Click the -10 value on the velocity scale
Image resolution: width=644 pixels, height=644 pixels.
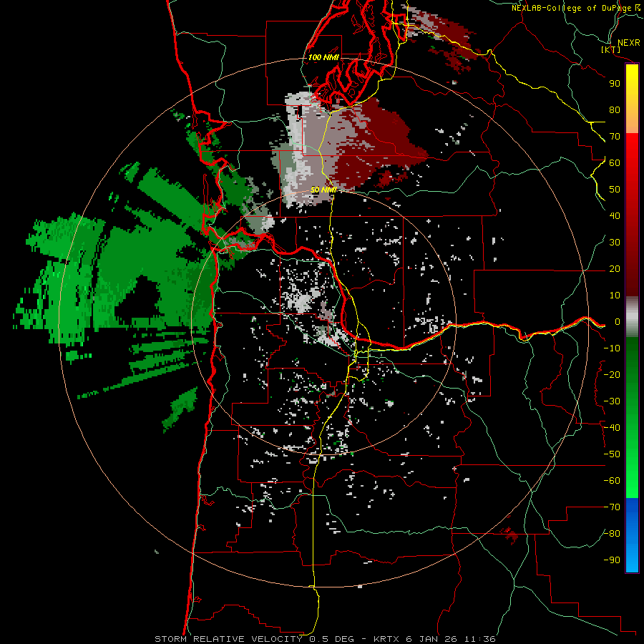(612, 348)
